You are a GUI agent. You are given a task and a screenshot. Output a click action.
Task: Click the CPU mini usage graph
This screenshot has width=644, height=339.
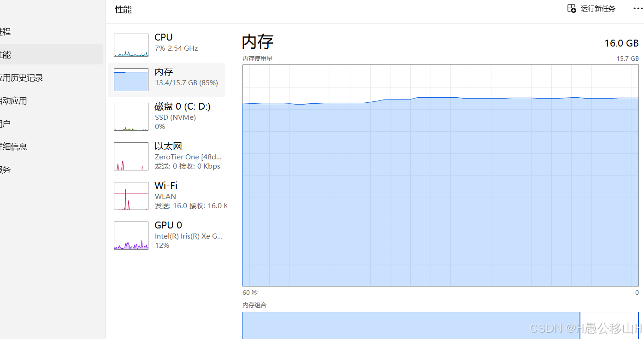click(x=131, y=45)
